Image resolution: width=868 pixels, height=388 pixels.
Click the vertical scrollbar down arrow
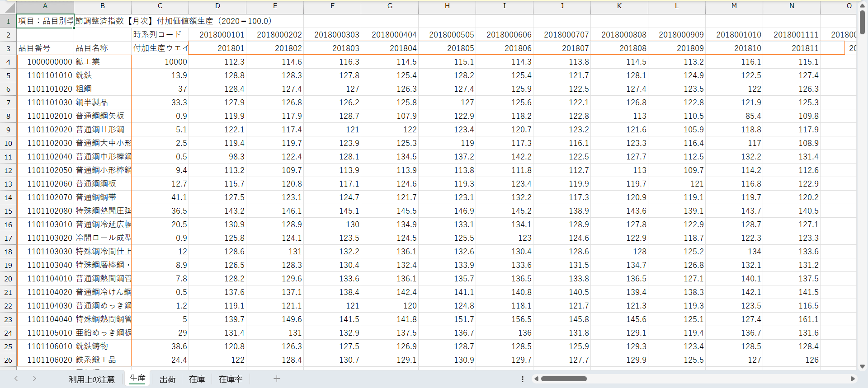pyautogui.click(x=862, y=366)
